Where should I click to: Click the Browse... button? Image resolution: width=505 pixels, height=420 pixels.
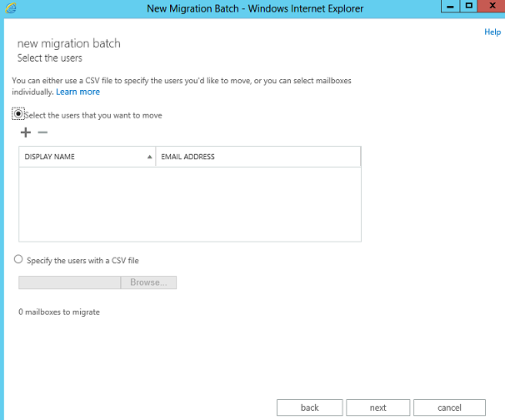coord(148,282)
